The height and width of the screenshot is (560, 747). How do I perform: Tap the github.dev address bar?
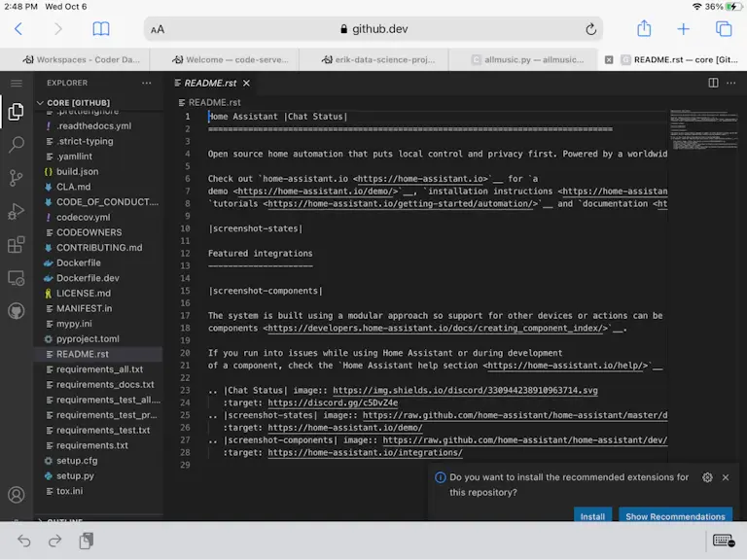pos(373,29)
